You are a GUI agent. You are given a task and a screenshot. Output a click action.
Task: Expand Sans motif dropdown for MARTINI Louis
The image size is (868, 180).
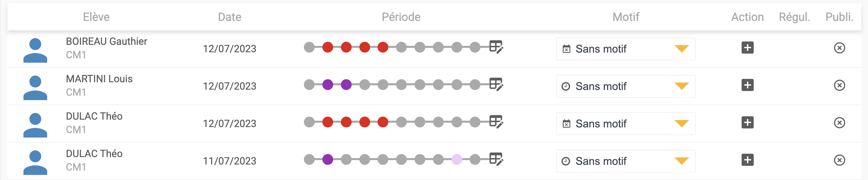[626, 86]
